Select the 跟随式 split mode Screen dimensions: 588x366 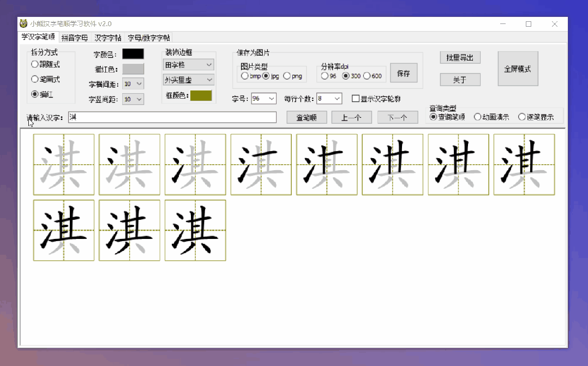[x=45, y=64]
